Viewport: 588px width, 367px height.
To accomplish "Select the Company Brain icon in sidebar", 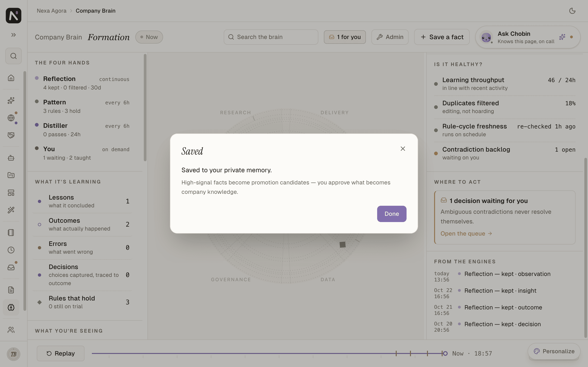I will click(11, 308).
